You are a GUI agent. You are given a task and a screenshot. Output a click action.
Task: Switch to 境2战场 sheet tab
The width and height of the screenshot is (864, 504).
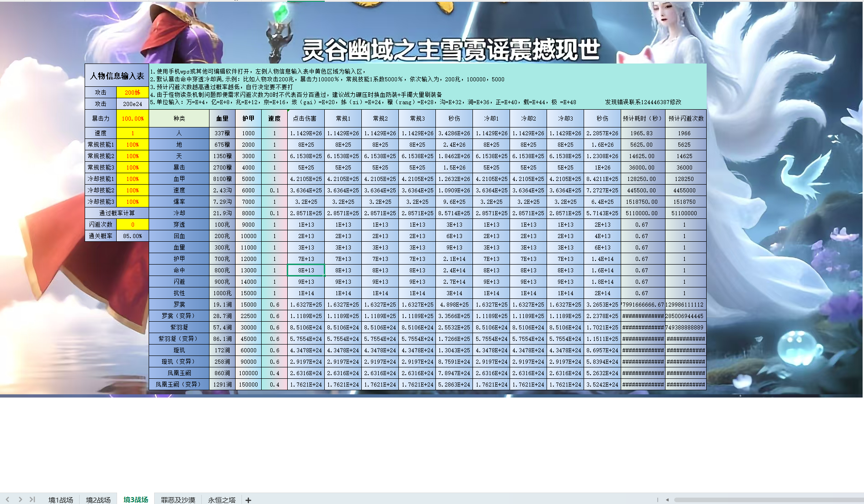(x=98, y=500)
